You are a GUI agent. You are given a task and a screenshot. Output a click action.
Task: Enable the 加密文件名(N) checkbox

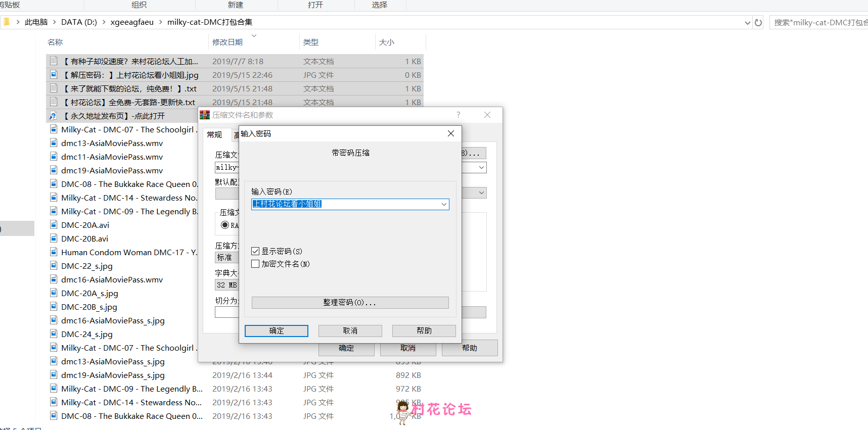(x=255, y=264)
